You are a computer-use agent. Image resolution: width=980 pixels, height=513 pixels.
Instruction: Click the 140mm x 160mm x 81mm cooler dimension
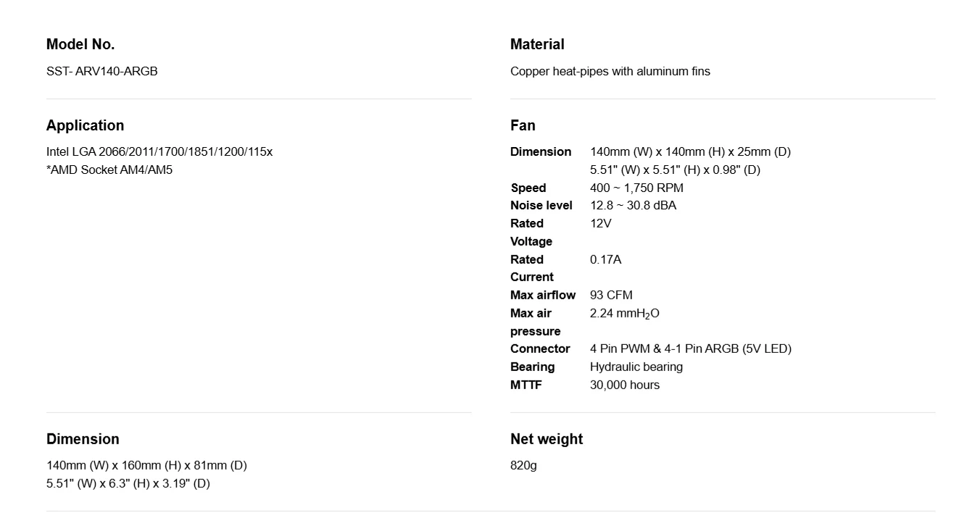click(146, 465)
